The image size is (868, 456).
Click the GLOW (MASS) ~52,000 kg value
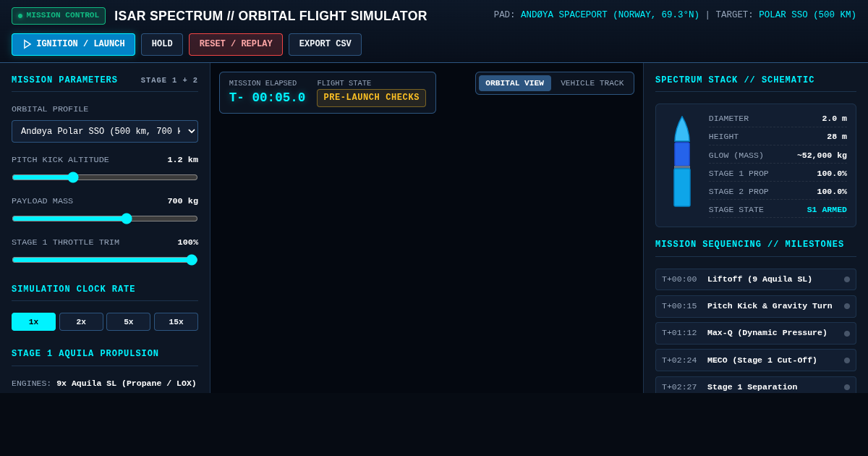coord(822,156)
